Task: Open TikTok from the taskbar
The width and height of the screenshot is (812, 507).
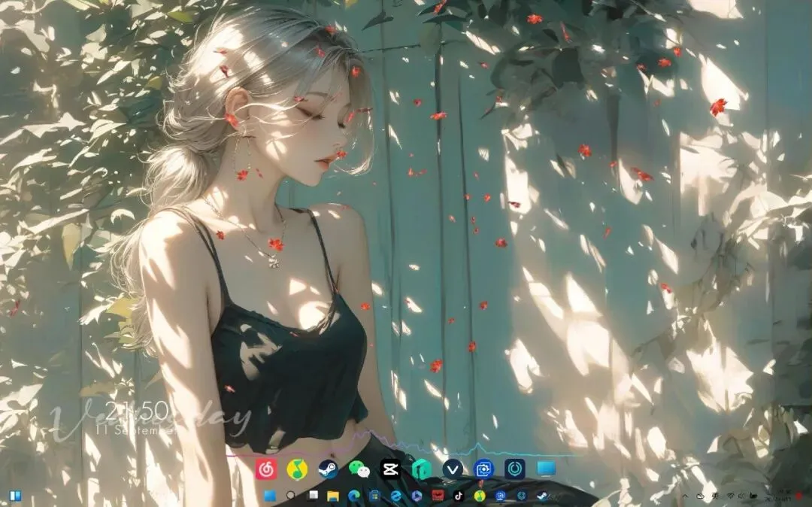Action: (x=459, y=496)
